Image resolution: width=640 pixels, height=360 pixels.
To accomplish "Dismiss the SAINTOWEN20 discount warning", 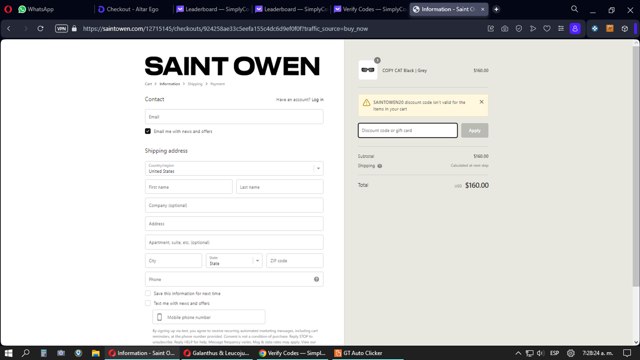I will click(481, 102).
